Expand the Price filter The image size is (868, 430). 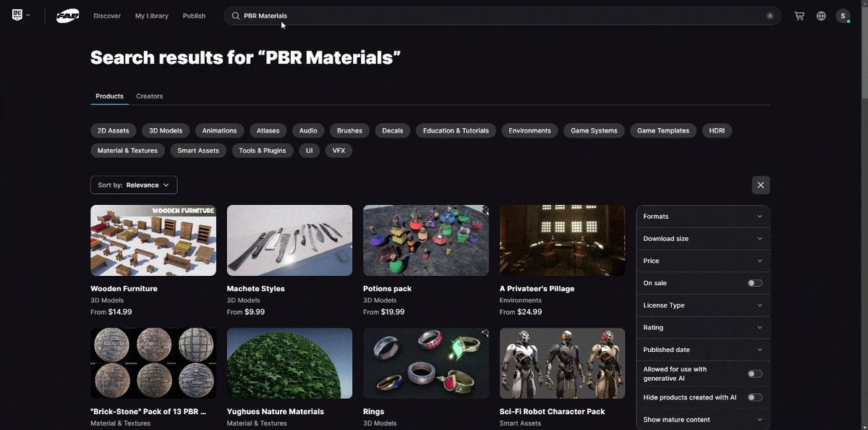[703, 261]
